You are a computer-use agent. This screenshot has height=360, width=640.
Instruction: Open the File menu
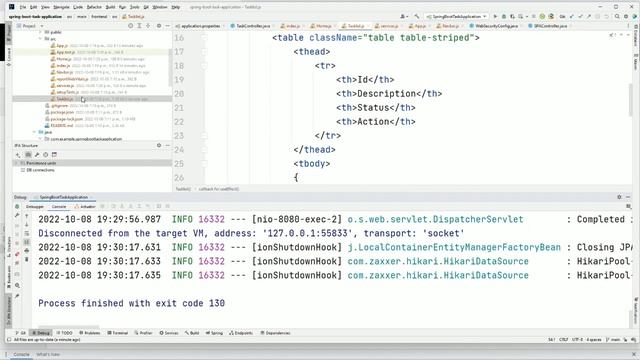pyautogui.click(x=23, y=7)
